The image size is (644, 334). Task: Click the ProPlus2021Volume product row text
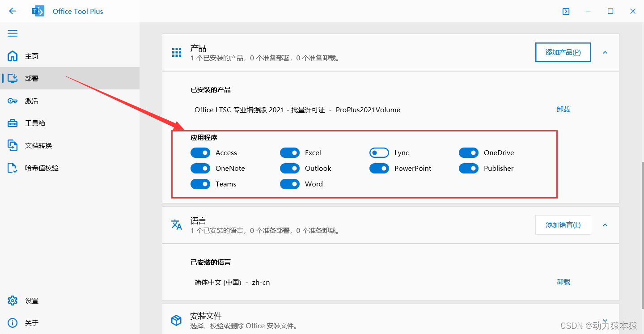(x=297, y=110)
